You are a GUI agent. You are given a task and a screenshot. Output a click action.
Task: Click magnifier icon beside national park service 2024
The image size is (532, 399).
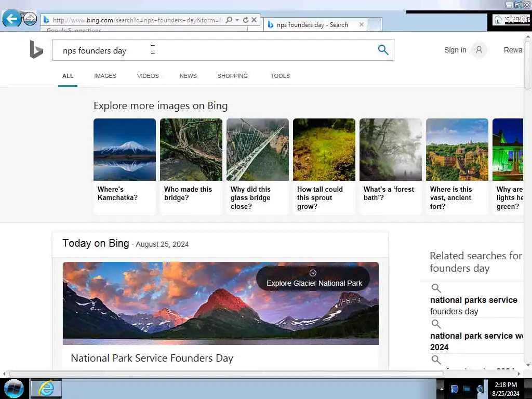(436, 324)
